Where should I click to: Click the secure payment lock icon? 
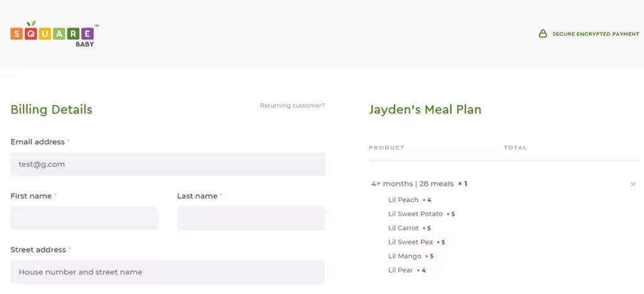point(543,34)
